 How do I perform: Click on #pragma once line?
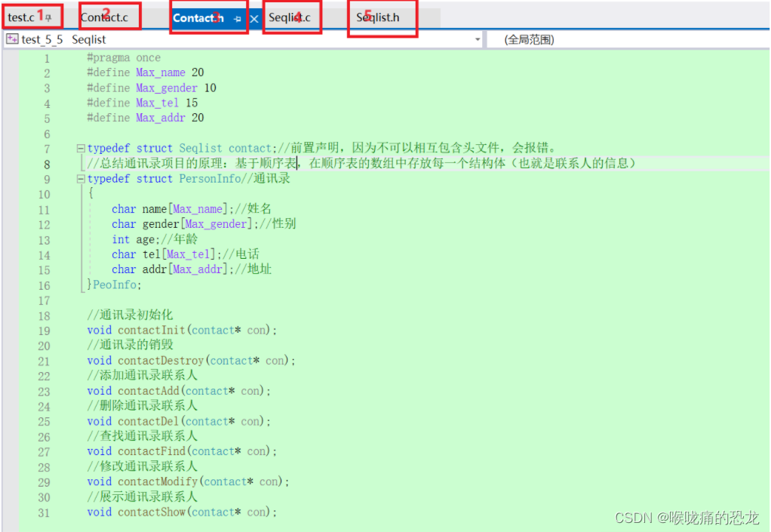tap(124, 57)
